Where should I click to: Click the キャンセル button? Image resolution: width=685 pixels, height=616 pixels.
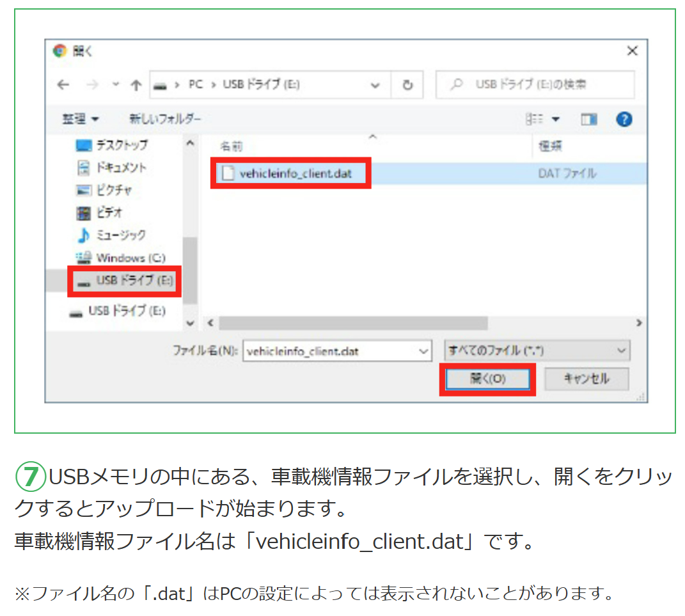(x=586, y=379)
